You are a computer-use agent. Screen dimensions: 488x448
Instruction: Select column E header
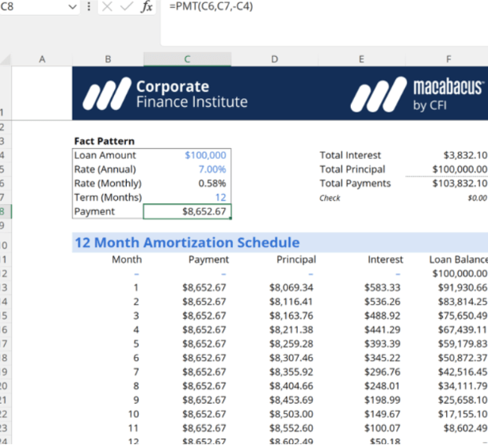tap(361, 59)
